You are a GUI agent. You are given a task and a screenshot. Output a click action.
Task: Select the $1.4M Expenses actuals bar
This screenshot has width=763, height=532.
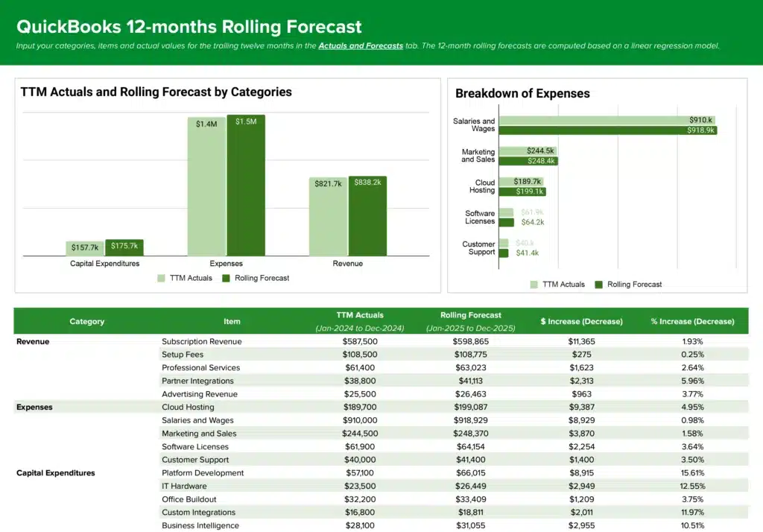click(x=206, y=186)
